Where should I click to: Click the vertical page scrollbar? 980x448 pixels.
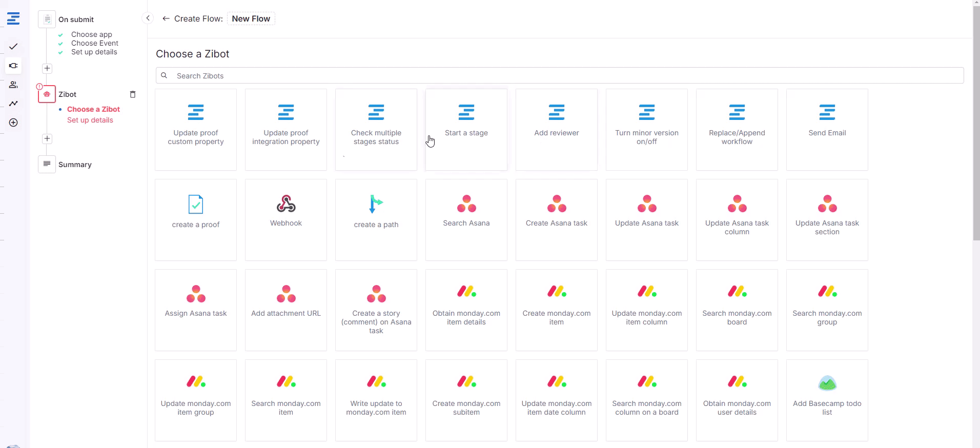[x=976, y=123]
